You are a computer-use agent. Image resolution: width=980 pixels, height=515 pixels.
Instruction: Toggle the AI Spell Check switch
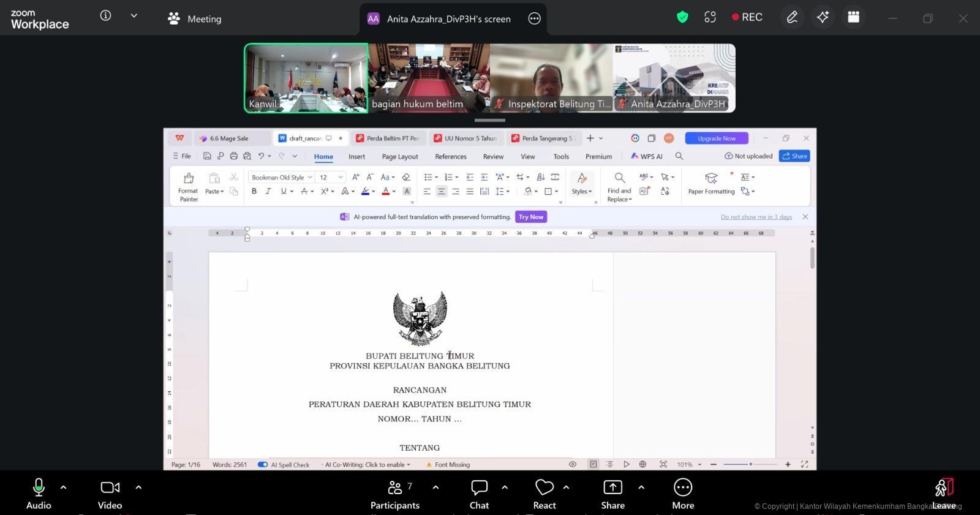(x=263, y=465)
